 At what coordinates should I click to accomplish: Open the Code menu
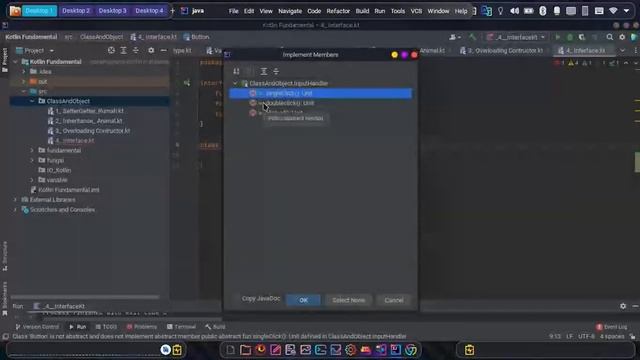314,11
